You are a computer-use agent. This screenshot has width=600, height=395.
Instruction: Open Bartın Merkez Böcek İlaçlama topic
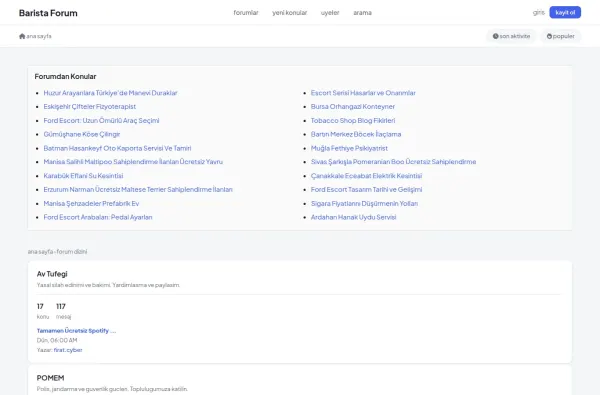pos(356,134)
